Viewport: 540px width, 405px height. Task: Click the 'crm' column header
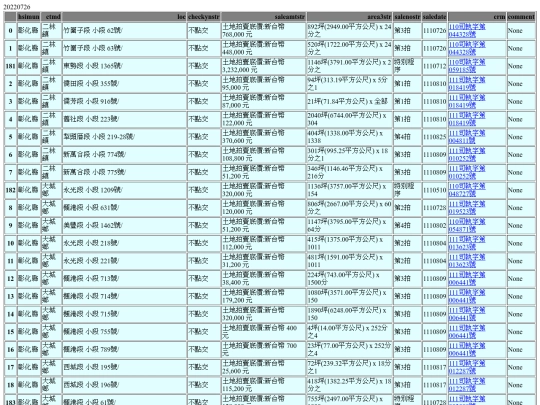[x=477, y=17]
